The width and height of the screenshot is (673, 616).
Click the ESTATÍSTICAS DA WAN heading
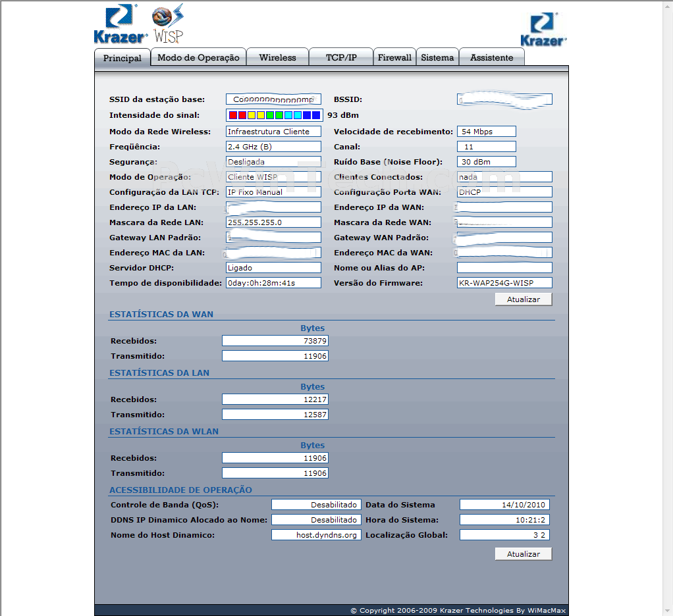(161, 314)
